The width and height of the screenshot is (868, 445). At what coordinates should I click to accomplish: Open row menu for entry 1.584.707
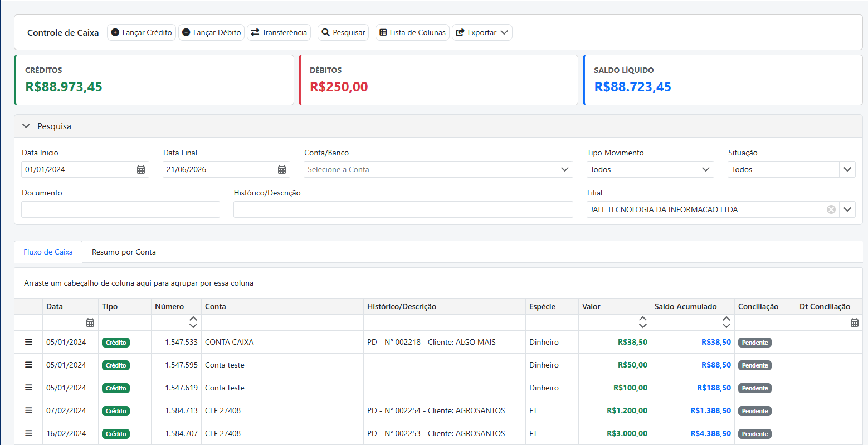click(28, 433)
